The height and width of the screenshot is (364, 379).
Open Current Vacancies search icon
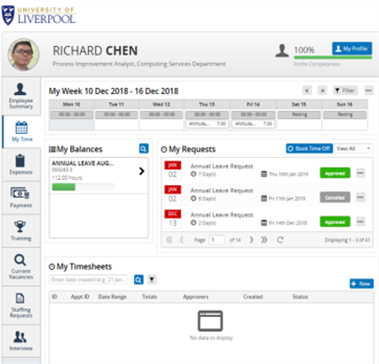pos(20,260)
